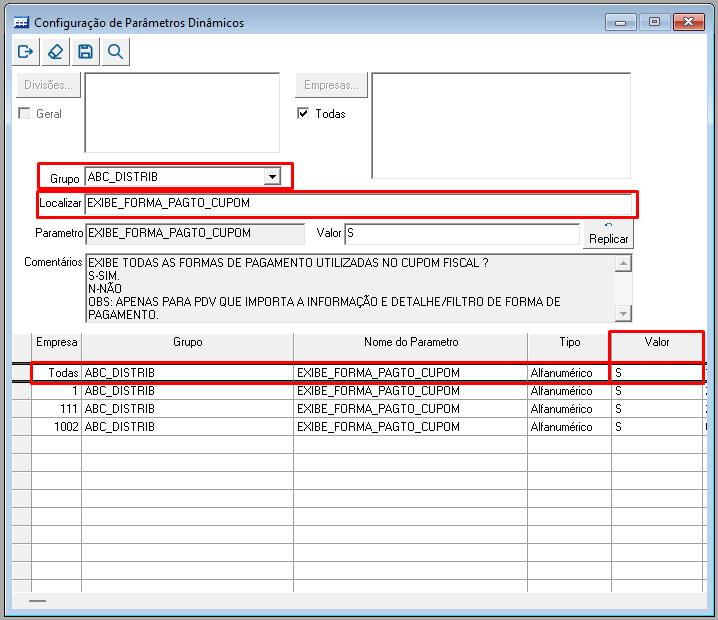Image resolution: width=718 pixels, height=620 pixels.
Task: Select the Empresa 111 cell in grid
Action: [56, 408]
